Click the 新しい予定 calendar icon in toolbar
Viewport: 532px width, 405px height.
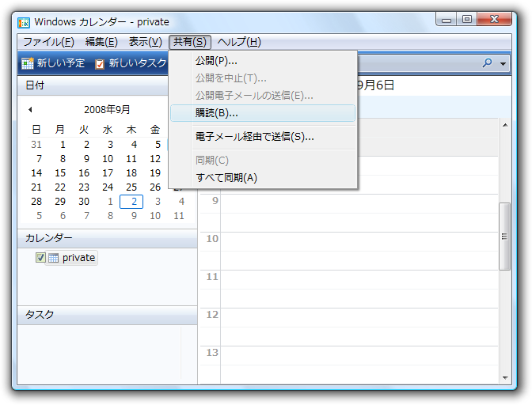[x=28, y=63]
